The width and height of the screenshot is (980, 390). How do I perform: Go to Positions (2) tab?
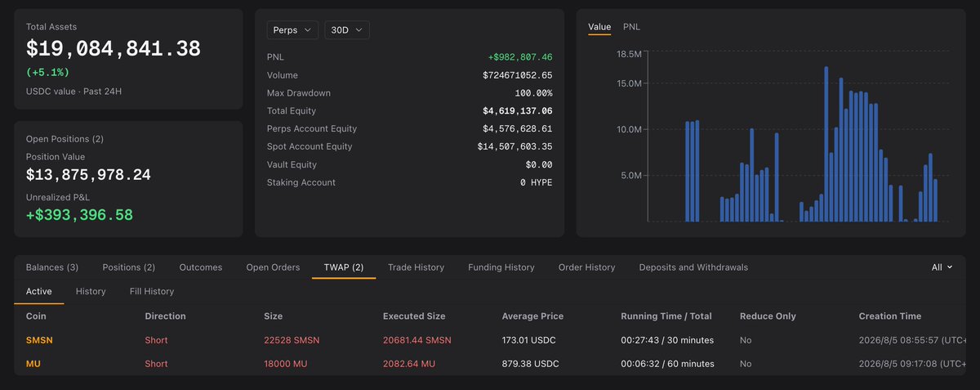click(128, 267)
